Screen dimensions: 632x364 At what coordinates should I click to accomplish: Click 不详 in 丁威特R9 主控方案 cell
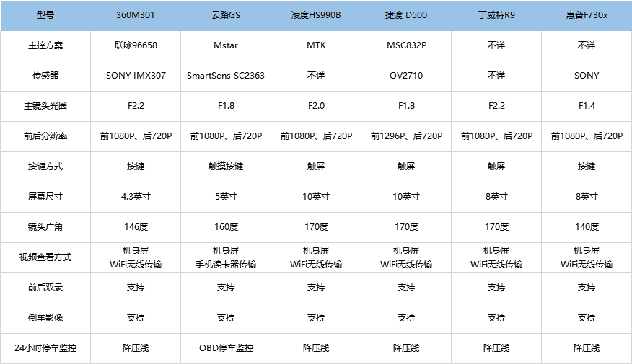(x=496, y=45)
